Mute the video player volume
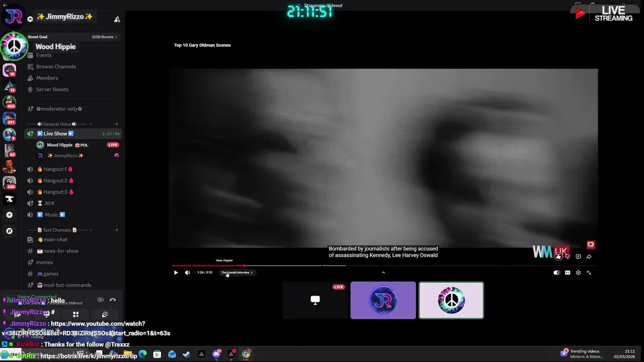The image size is (644, 362). [187, 273]
